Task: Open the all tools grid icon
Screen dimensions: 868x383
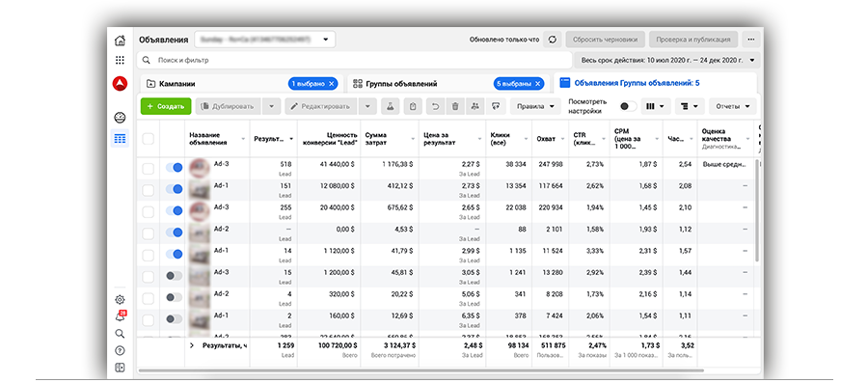Action: coord(120,60)
